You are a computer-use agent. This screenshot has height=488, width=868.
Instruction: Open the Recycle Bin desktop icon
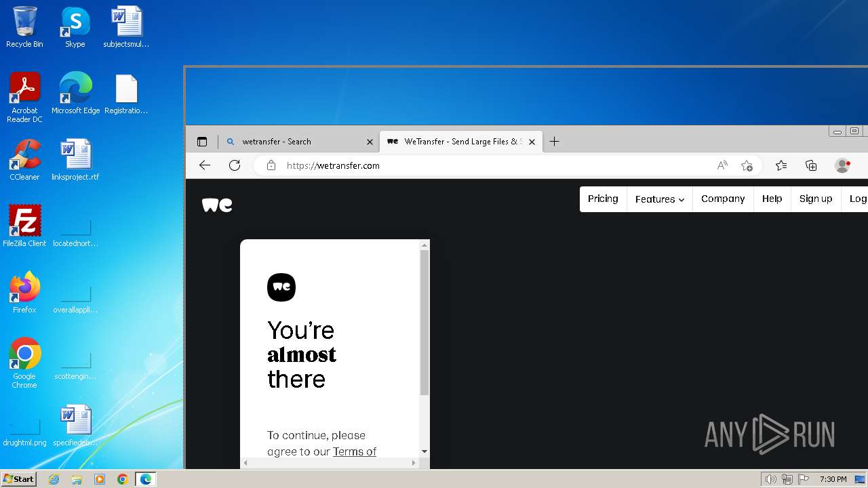tap(24, 27)
